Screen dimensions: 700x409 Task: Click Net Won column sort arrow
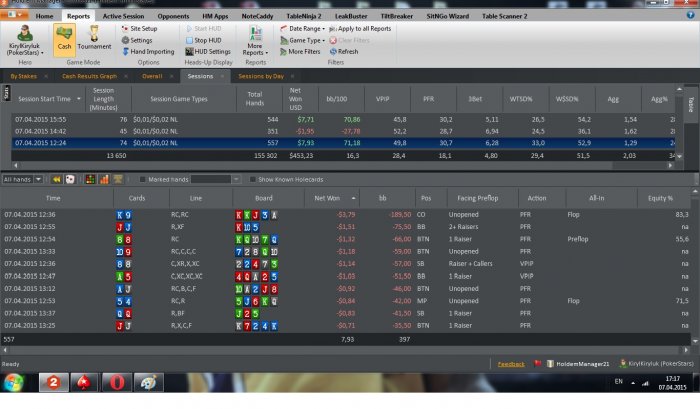[354, 198]
